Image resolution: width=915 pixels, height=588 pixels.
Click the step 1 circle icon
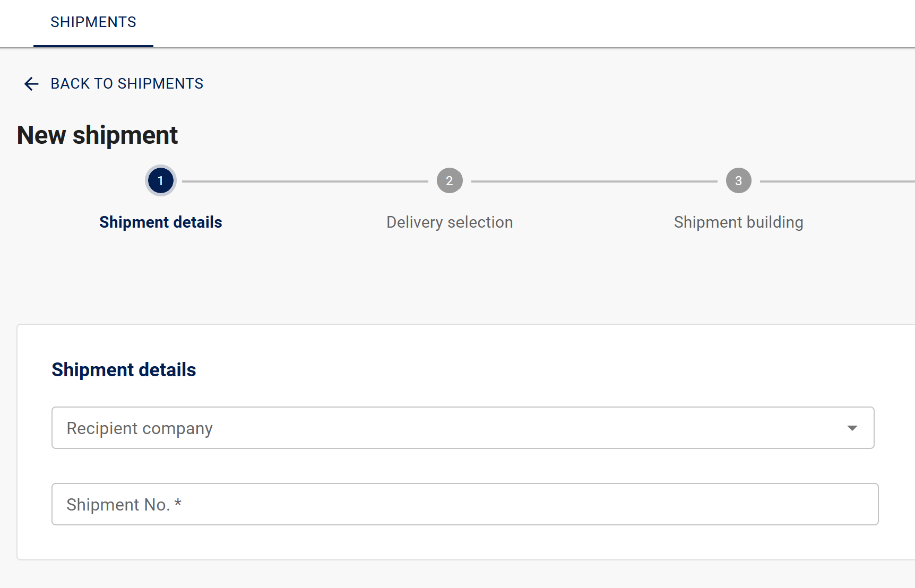click(x=161, y=181)
